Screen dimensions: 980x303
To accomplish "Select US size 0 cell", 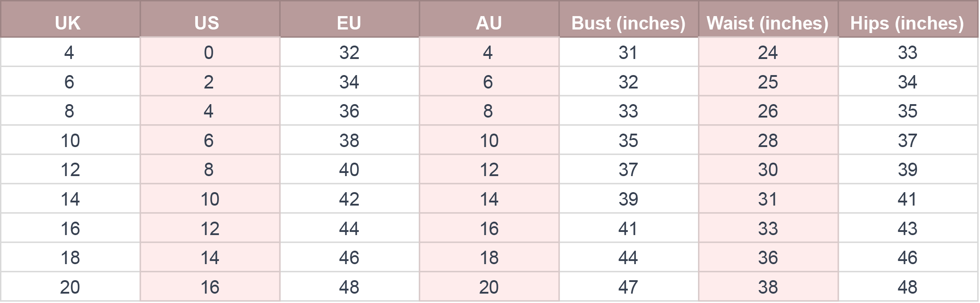I will tap(210, 52).
